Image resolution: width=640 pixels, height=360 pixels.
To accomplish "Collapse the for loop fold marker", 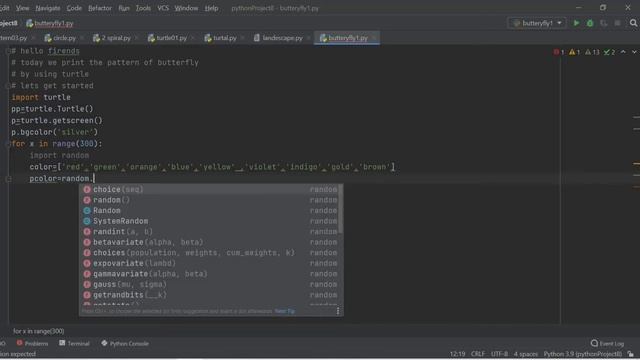I will click(8, 144).
